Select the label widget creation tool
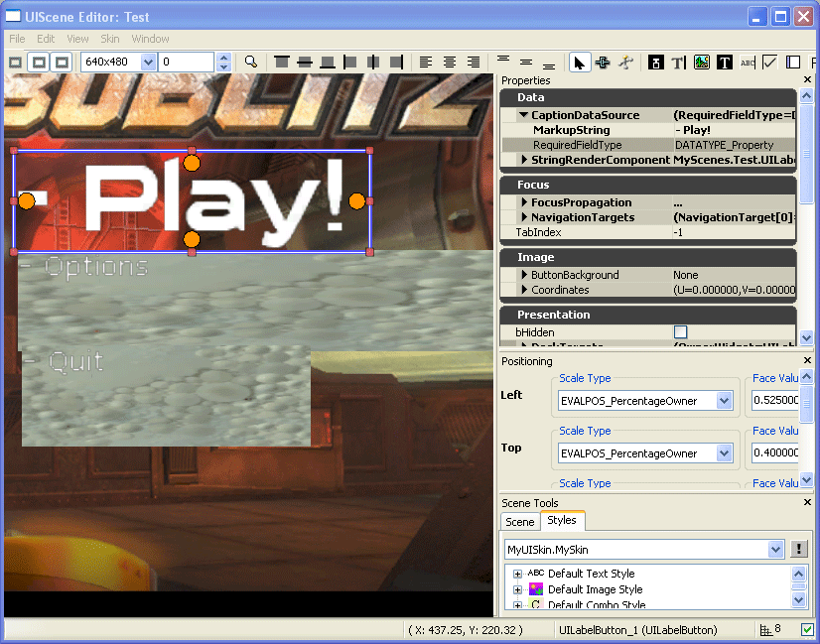The image size is (820, 644). click(x=724, y=62)
